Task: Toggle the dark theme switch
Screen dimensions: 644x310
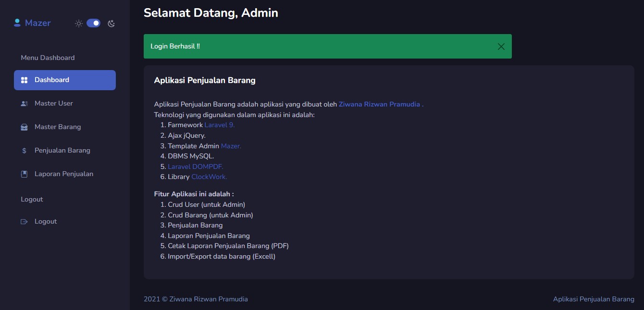Action: tap(94, 23)
